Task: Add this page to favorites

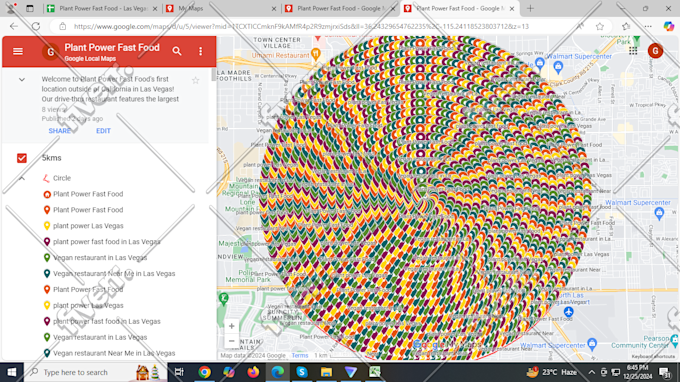Action: (600, 26)
